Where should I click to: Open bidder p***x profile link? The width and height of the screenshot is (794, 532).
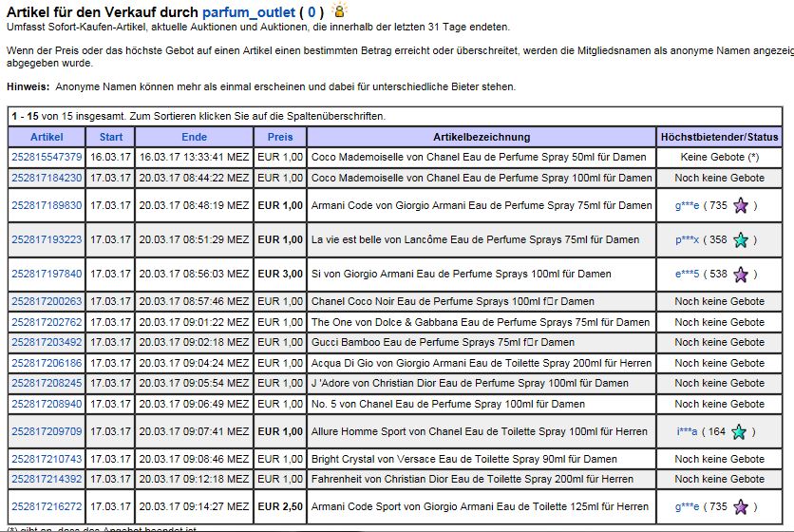tap(688, 239)
